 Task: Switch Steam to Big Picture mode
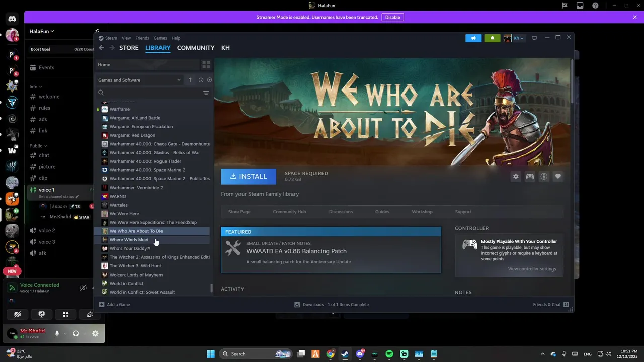[534, 38]
